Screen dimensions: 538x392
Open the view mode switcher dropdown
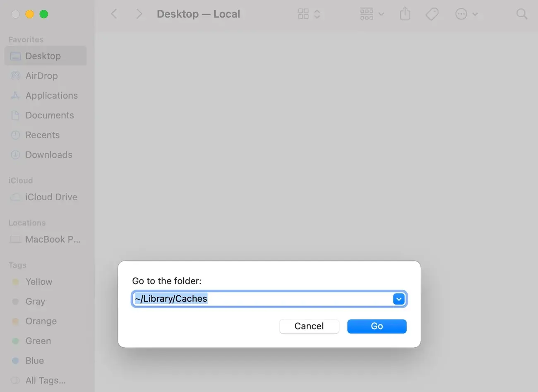click(x=309, y=14)
